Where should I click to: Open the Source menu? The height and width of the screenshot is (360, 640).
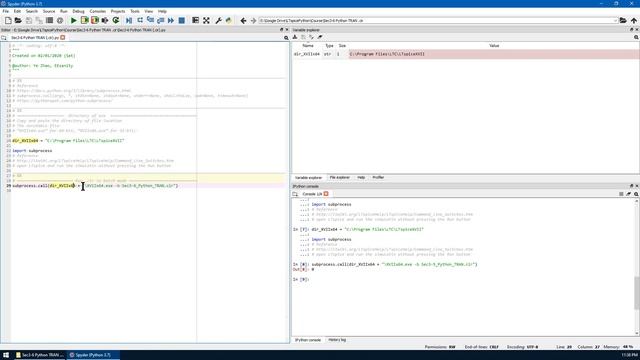pos(49,11)
